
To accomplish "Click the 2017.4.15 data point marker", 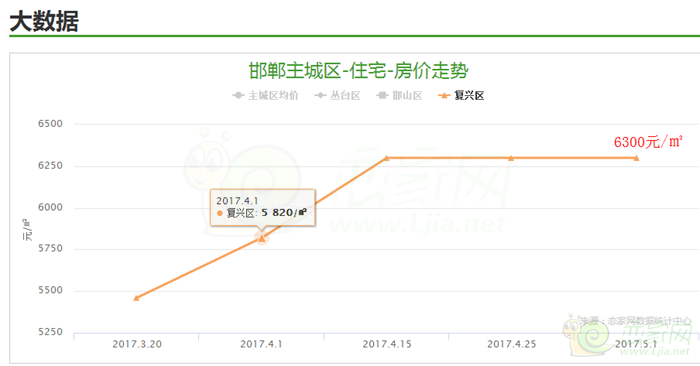I will tap(387, 158).
